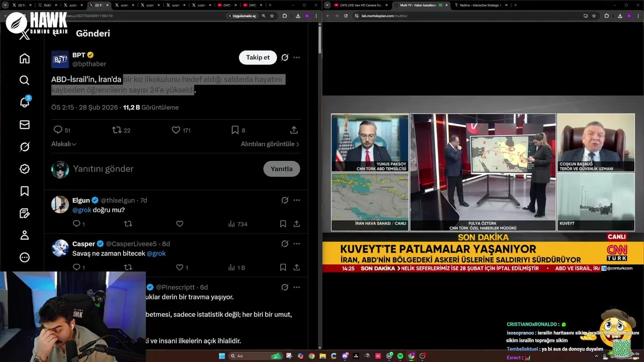Open the Explore search icon in X sidebar
644x362 pixels.
[24, 80]
